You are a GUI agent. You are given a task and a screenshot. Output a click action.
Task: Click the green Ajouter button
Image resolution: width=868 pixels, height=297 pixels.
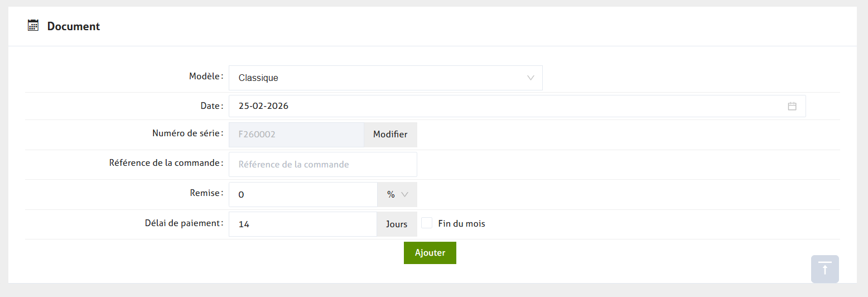tap(430, 253)
